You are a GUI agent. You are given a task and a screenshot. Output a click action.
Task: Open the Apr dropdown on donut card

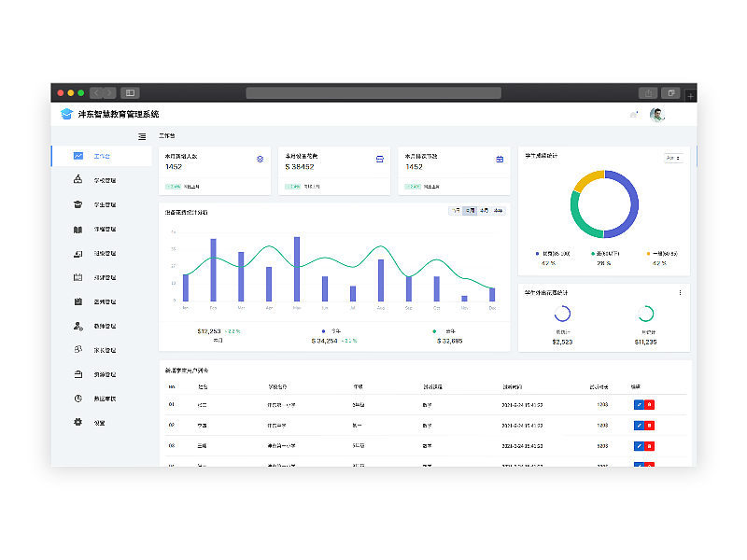[x=673, y=158]
